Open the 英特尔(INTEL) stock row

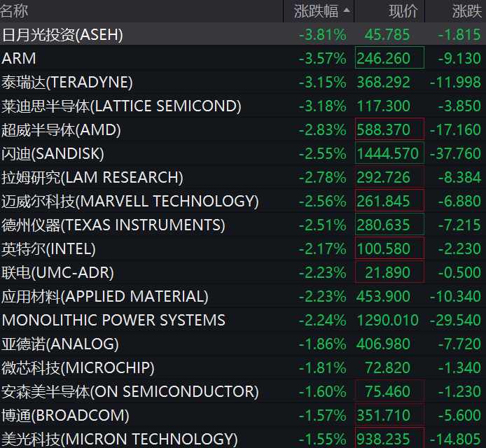(243, 248)
